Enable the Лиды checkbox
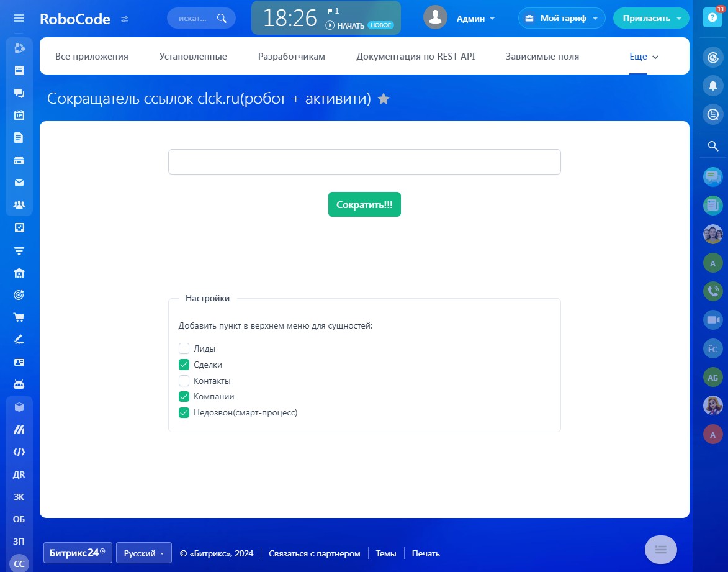The width and height of the screenshot is (728, 572). 184,348
